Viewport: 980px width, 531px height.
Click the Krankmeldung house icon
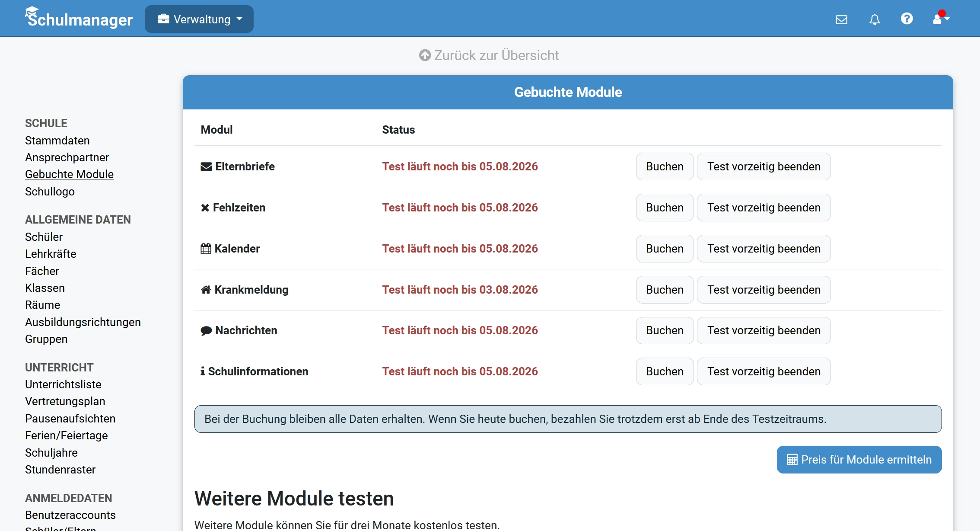tap(206, 290)
